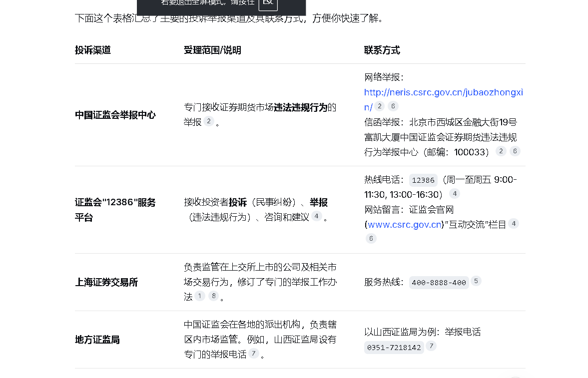
Task: Click the '受理范围/说明' column header
Action: (212, 50)
